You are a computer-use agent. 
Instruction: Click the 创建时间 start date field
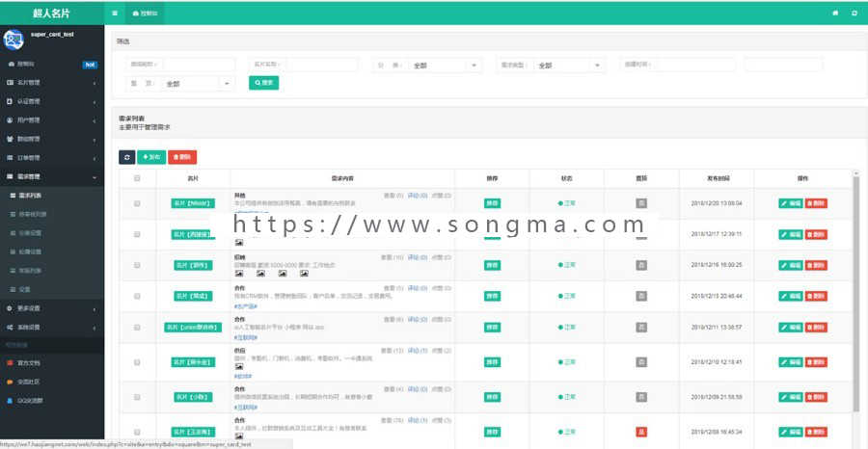tap(694, 65)
